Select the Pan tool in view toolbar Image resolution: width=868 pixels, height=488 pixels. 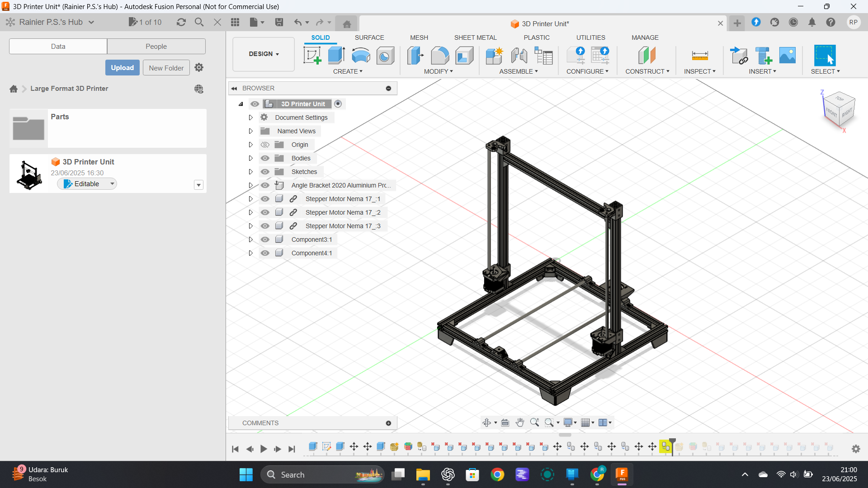[x=520, y=422]
